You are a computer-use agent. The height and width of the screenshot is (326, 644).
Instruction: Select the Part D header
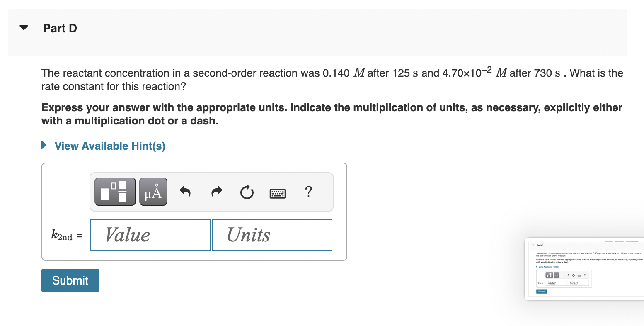pyautogui.click(x=60, y=28)
